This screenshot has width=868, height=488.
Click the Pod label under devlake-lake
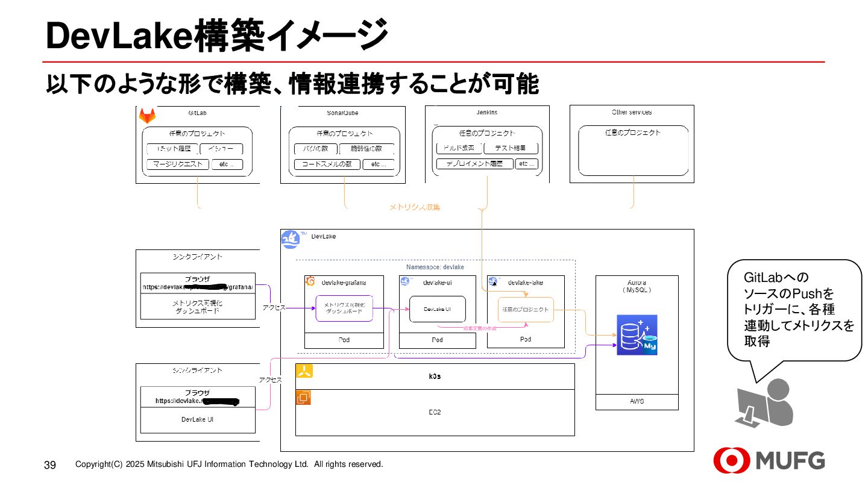click(x=526, y=340)
